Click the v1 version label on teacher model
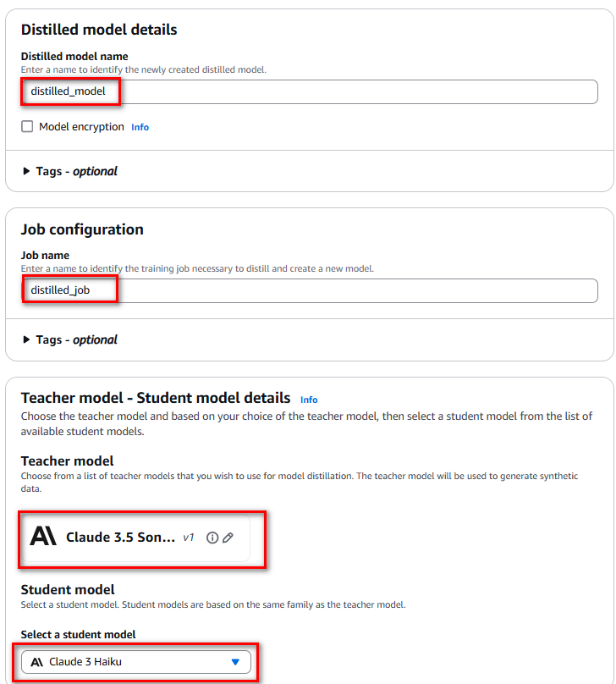The image size is (616, 684). click(189, 538)
